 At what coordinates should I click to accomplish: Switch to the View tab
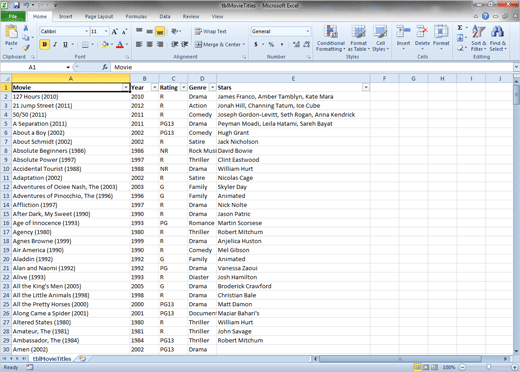tap(217, 16)
